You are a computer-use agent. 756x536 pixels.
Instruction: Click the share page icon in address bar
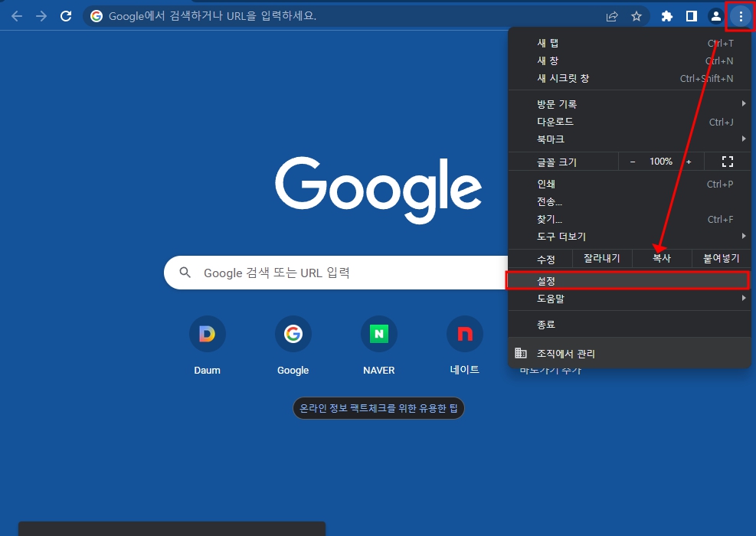(612, 16)
